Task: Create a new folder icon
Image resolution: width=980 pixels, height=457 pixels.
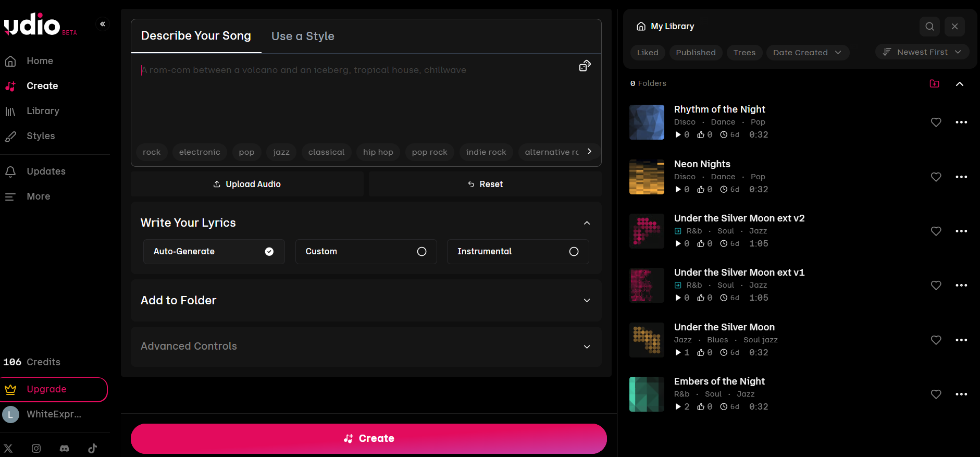Action: (x=935, y=83)
